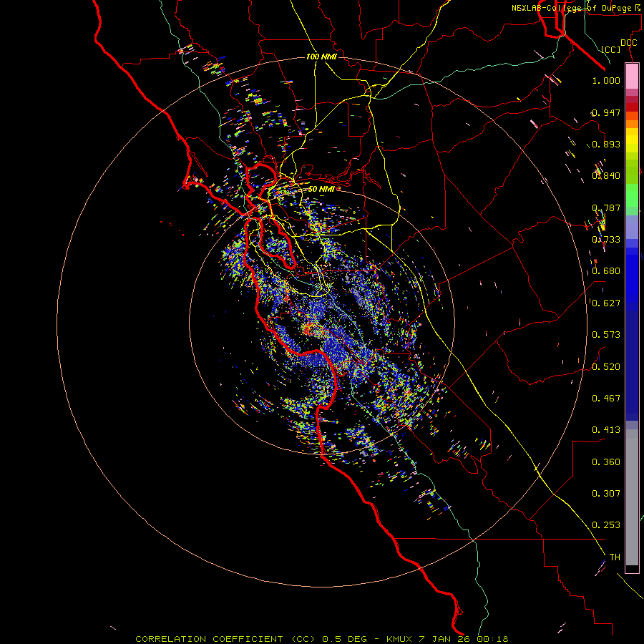Click the 0.680 color scale label
644x644 pixels.
pyautogui.click(x=606, y=271)
